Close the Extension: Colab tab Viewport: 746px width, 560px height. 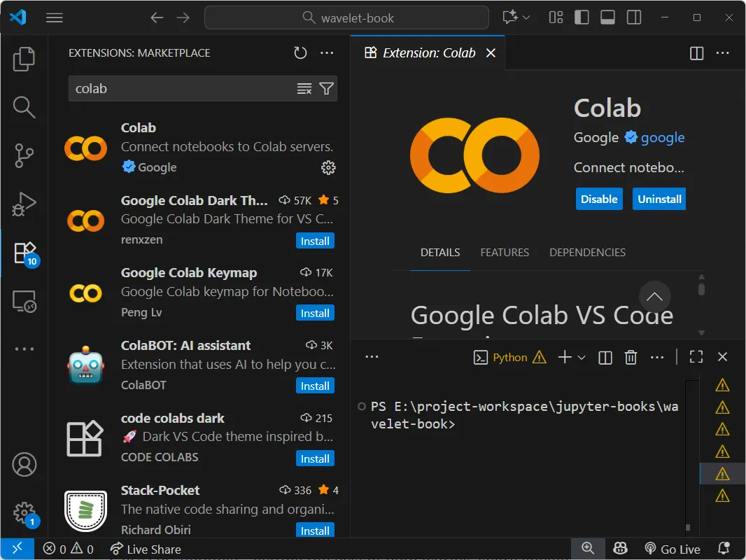[x=491, y=52]
